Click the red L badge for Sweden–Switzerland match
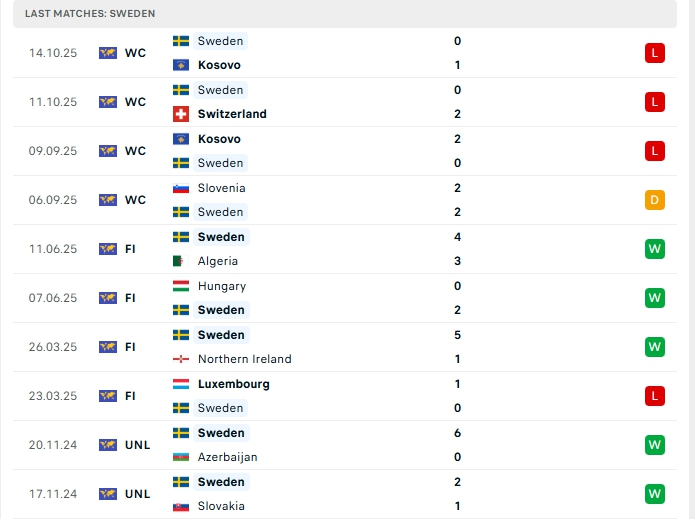This screenshot has height=519, width=695. pyautogui.click(x=655, y=102)
